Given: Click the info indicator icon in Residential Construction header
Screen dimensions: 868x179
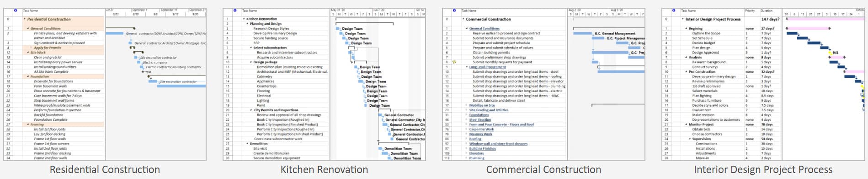Looking at the screenshot, I should coord(15,10).
